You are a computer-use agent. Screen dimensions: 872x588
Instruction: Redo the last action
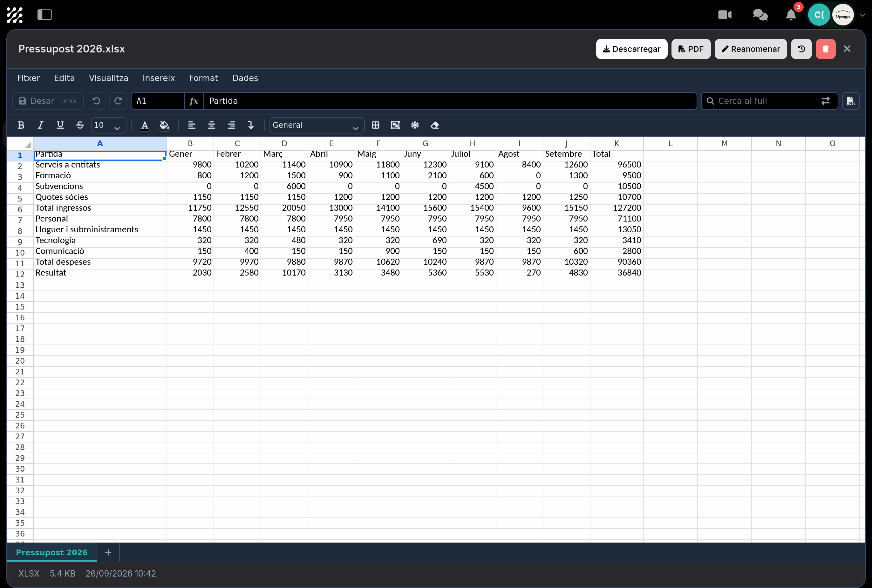(x=118, y=101)
